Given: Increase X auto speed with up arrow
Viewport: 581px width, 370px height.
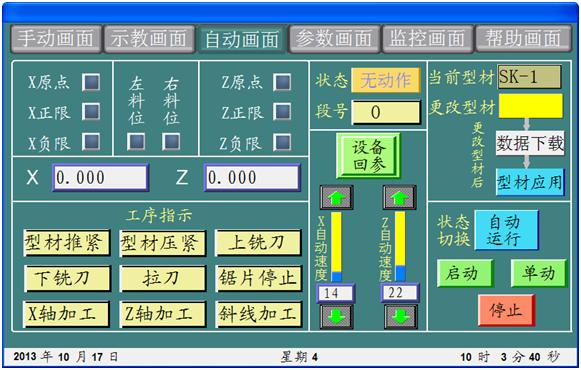Looking at the screenshot, I should 336,197.
